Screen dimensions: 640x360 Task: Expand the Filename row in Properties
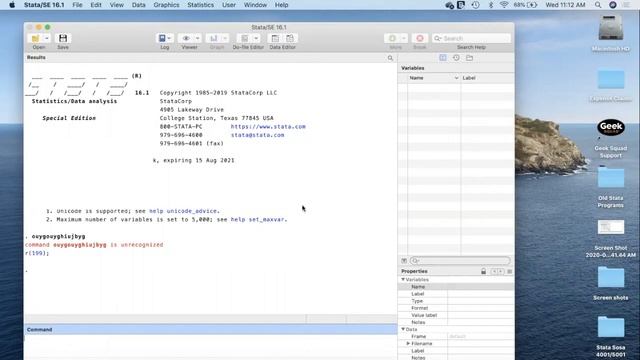click(x=408, y=344)
